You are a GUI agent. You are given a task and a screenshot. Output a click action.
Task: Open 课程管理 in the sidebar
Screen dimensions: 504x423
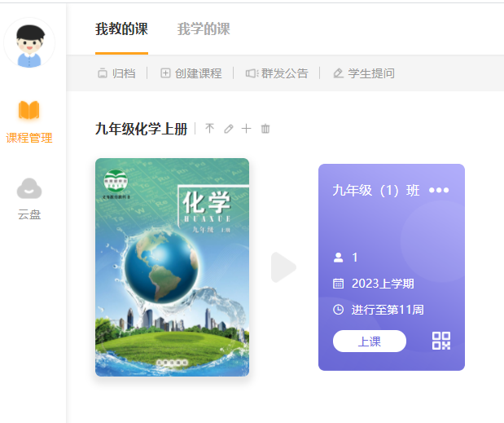pos(29,121)
